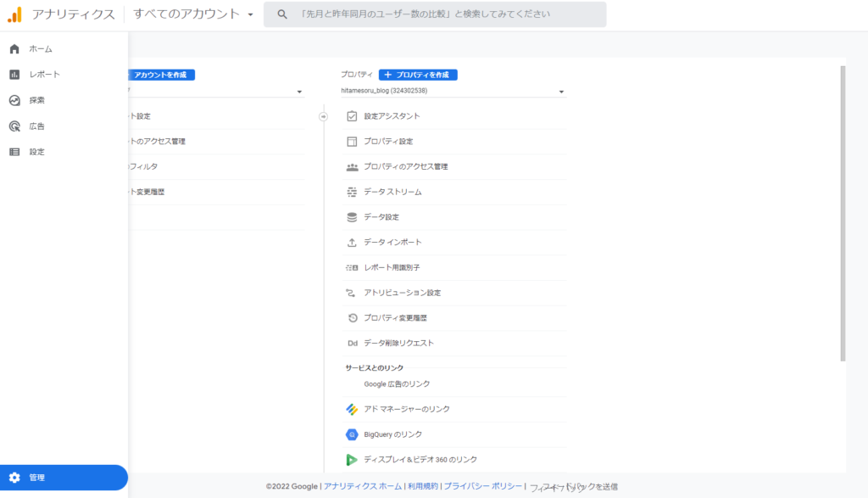
Task: Click the circular arrow between account and property columns
Action: pos(323,116)
